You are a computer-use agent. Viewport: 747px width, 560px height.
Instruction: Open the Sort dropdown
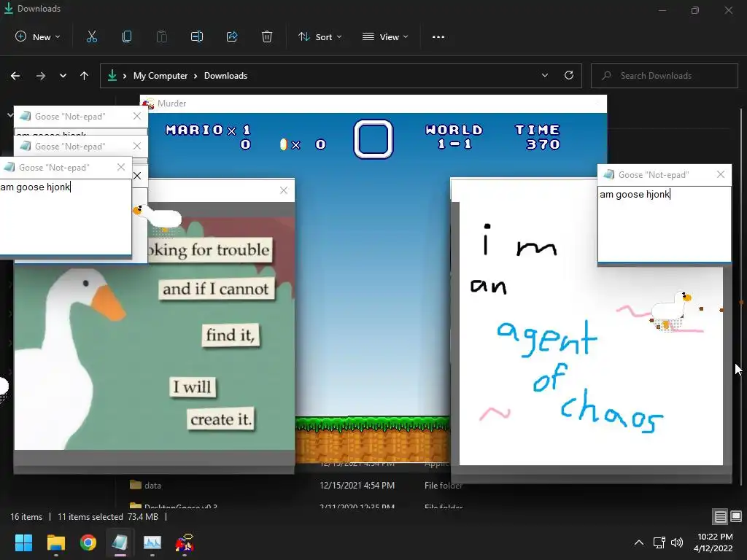pyautogui.click(x=320, y=36)
